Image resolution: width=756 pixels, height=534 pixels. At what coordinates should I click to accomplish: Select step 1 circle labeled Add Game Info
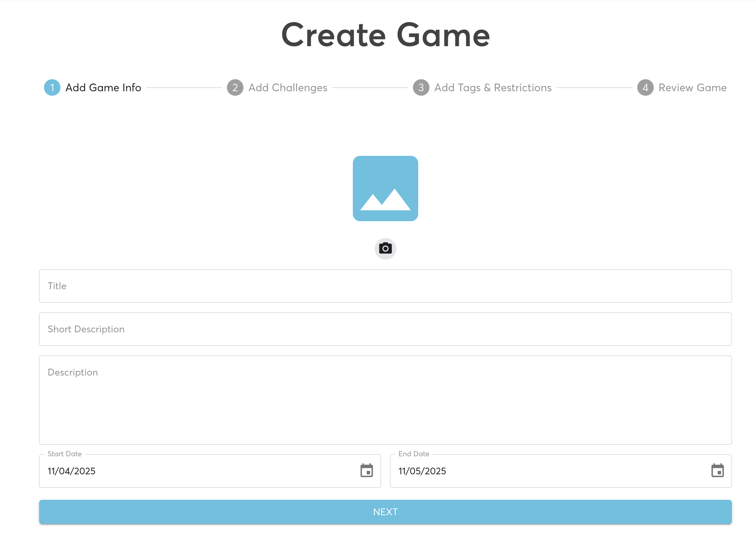pyautogui.click(x=52, y=87)
